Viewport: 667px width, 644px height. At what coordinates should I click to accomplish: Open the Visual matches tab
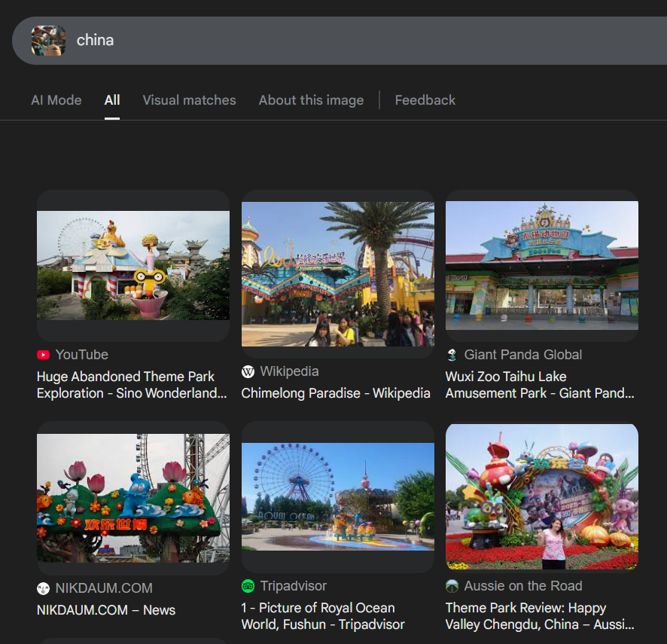pos(189,100)
